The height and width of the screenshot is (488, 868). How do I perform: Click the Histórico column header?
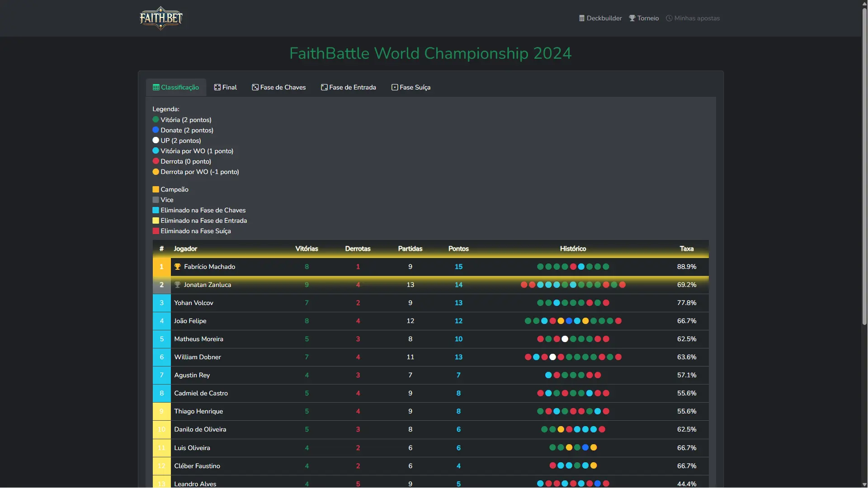click(573, 249)
